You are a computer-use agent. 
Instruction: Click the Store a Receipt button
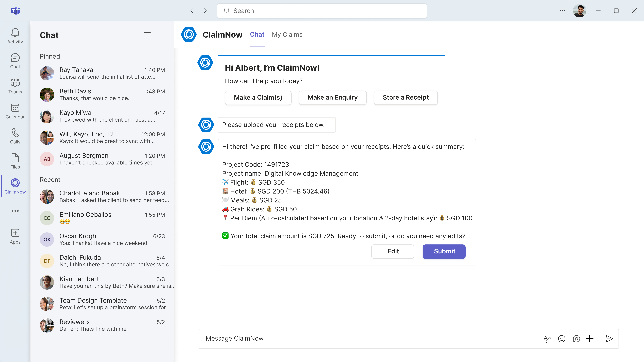pos(406,97)
